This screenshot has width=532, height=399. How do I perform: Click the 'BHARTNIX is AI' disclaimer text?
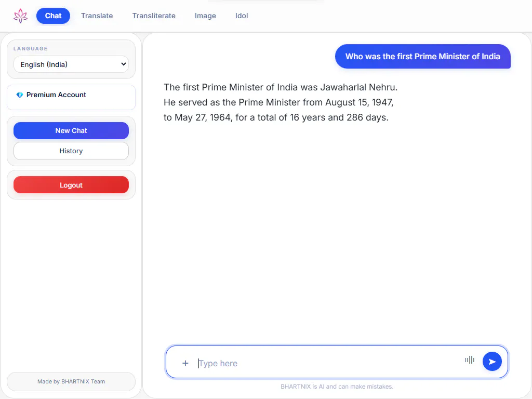337,387
